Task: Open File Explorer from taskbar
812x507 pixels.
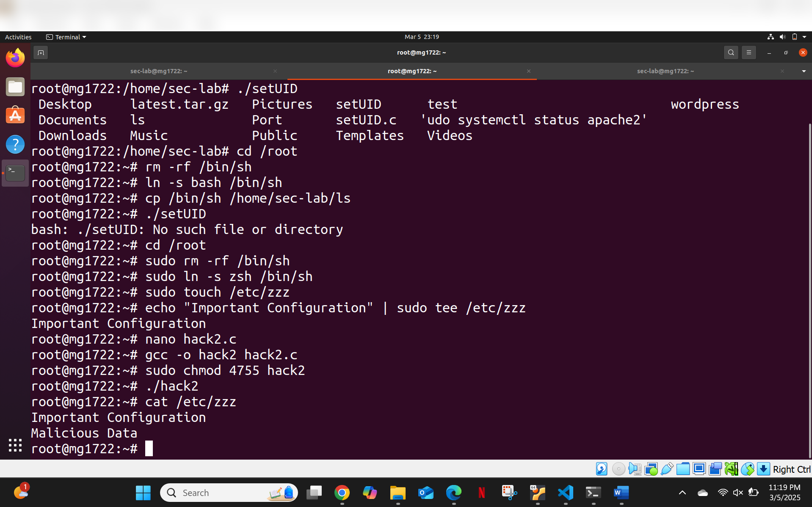Action: click(x=398, y=493)
